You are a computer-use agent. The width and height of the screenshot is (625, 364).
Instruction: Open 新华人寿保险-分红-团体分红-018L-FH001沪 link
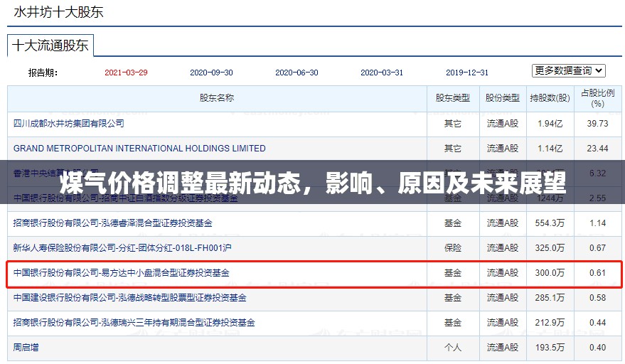point(122,248)
